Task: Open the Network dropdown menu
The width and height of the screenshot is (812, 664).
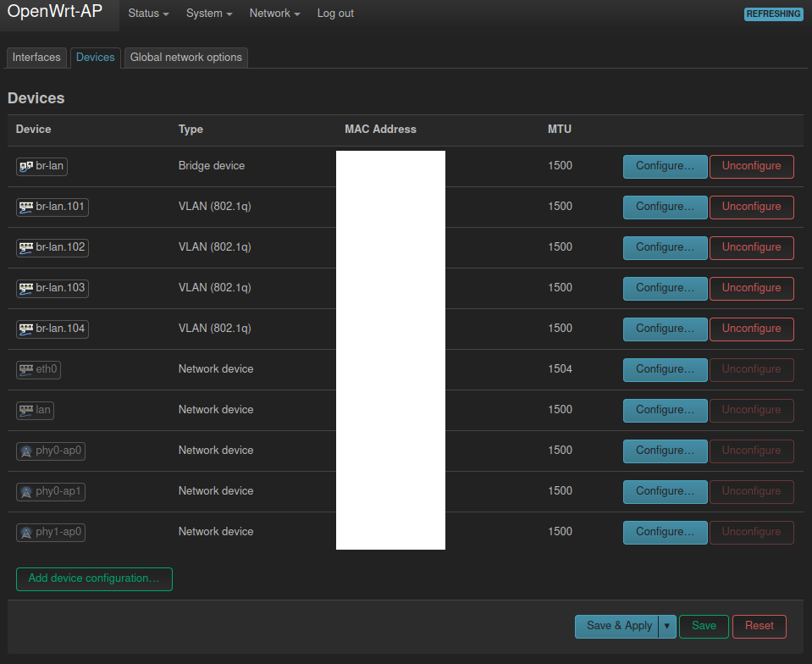Action: (x=274, y=14)
